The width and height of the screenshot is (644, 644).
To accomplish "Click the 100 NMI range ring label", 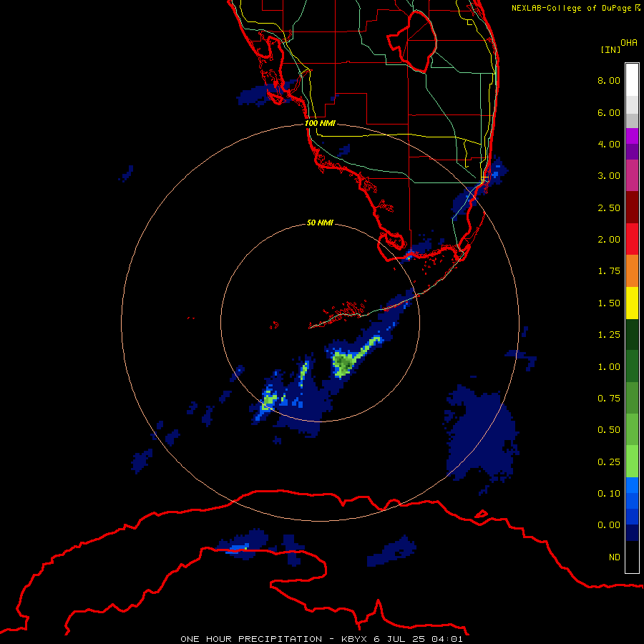I will (x=320, y=123).
